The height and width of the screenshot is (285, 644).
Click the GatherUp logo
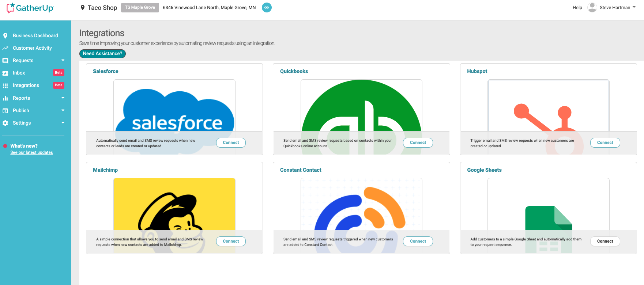click(30, 8)
